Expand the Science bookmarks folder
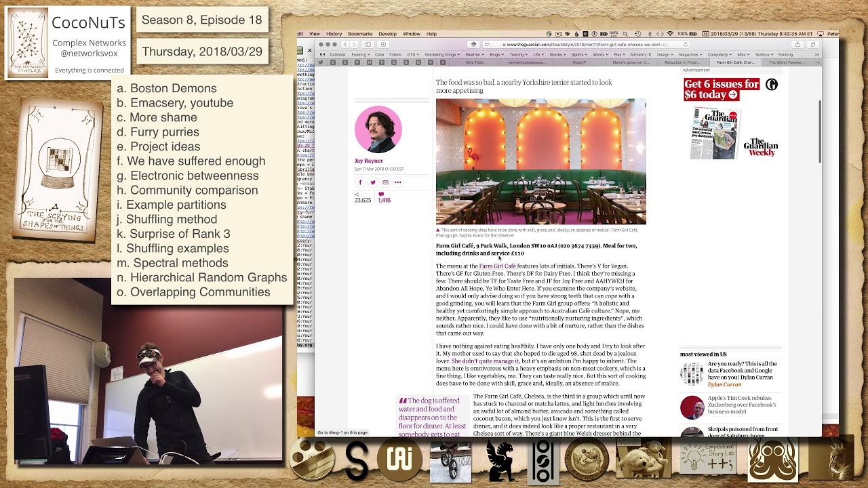 [764, 55]
